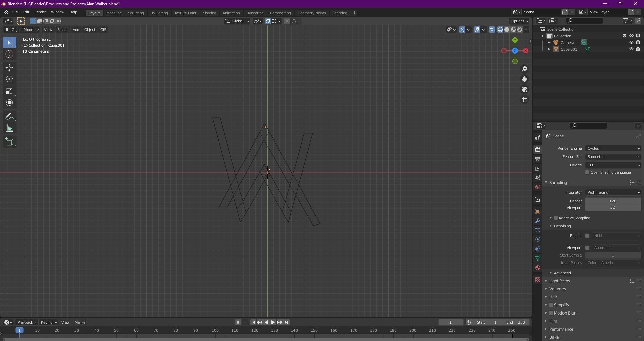This screenshot has width=644, height=341.
Task: Toggle X-Ray mode in viewport header
Action: coord(492,30)
